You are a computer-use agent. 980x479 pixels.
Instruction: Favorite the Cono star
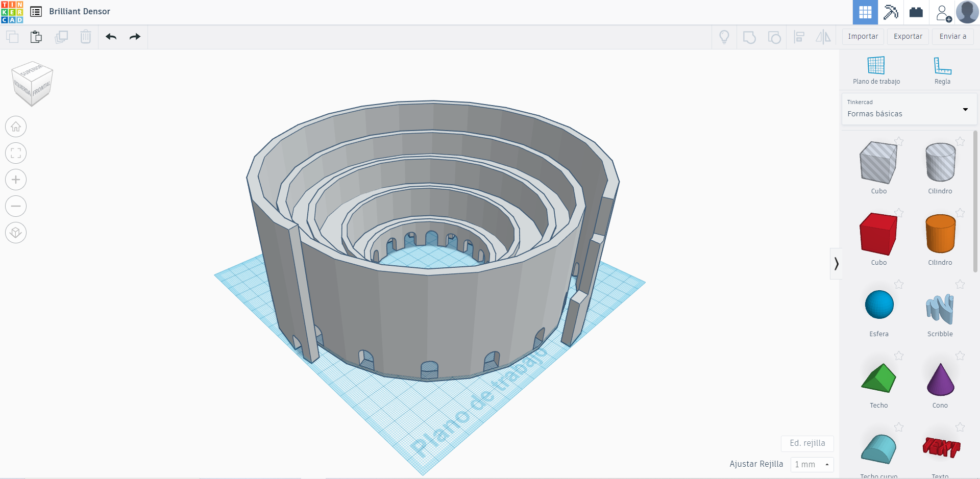click(960, 356)
